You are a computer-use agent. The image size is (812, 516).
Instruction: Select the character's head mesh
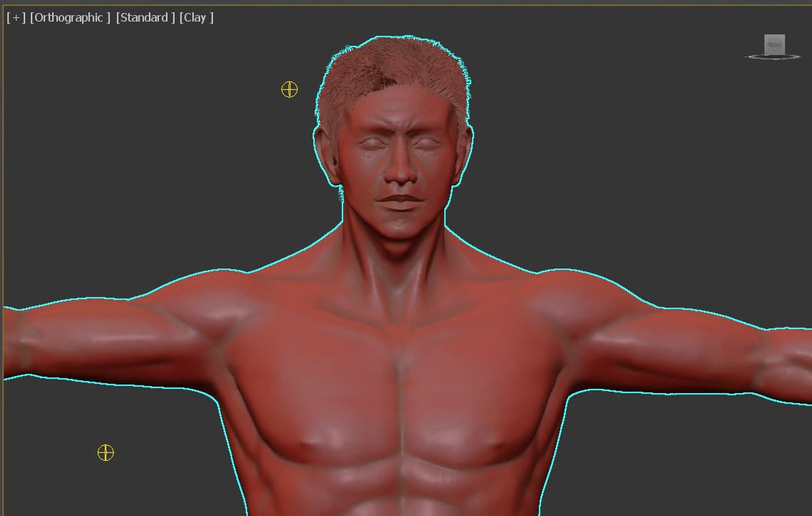tap(394, 139)
